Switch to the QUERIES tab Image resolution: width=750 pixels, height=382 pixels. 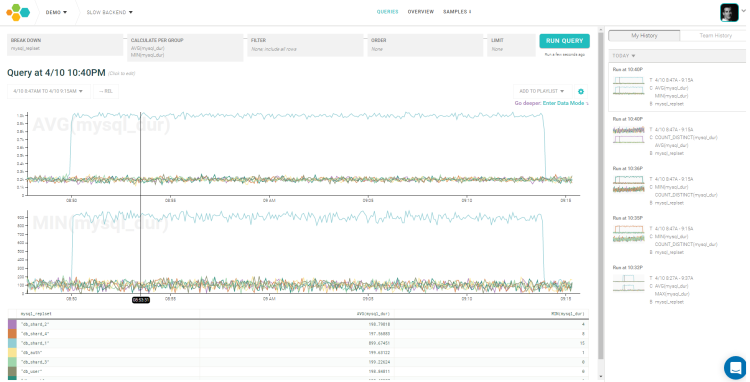[x=387, y=12]
